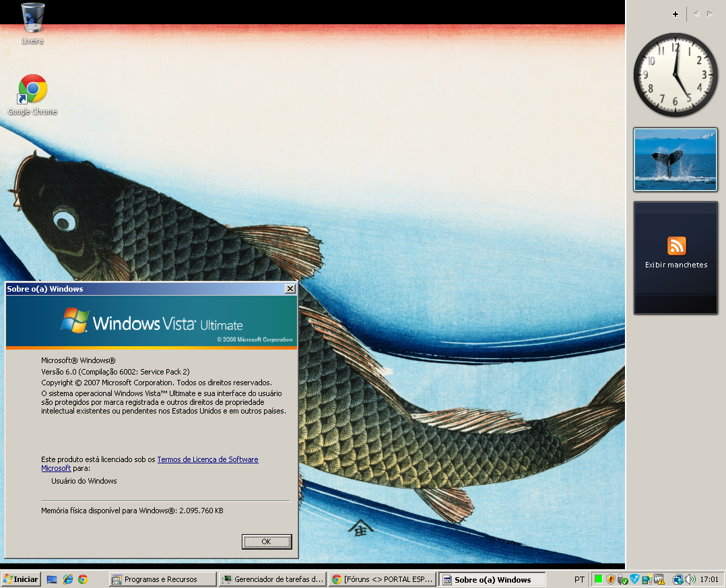This screenshot has height=588, width=726.
Task: Open the Iniciar start menu
Action: (21, 579)
